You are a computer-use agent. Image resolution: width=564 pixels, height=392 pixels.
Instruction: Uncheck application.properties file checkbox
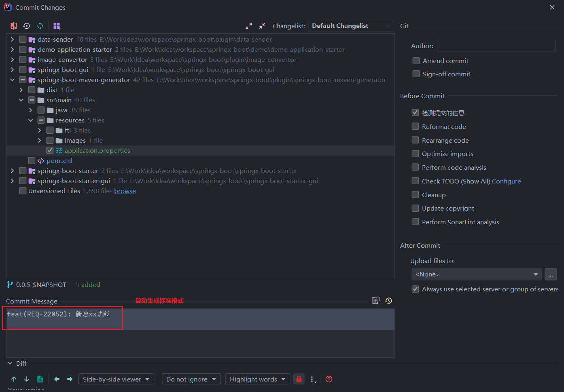[x=50, y=150]
